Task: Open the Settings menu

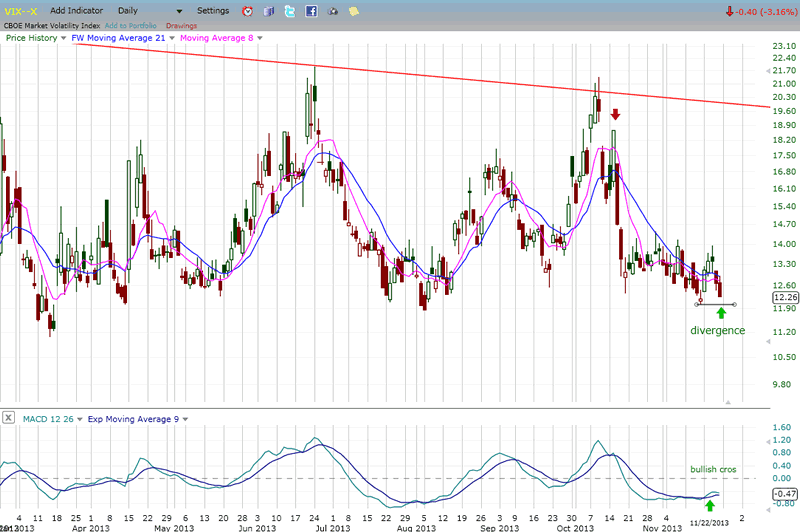Action: pos(212,10)
